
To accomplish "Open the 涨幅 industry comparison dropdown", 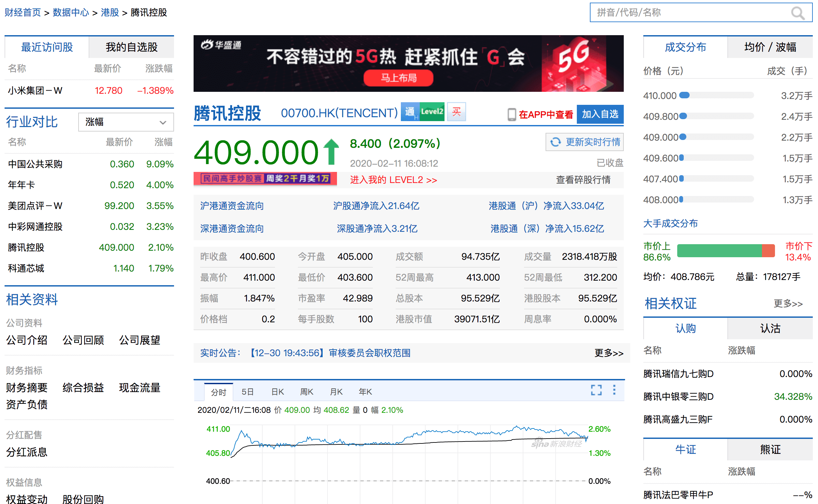I will pos(126,122).
